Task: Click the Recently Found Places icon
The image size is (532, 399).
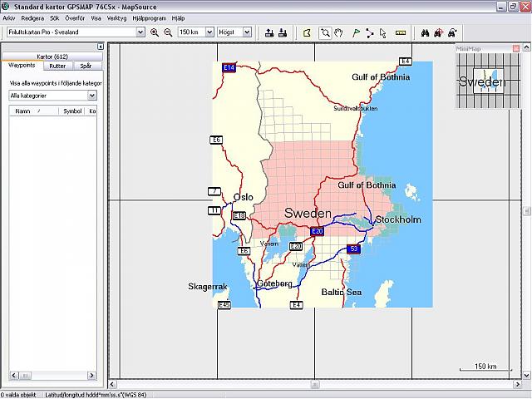Action: click(452, 32)
